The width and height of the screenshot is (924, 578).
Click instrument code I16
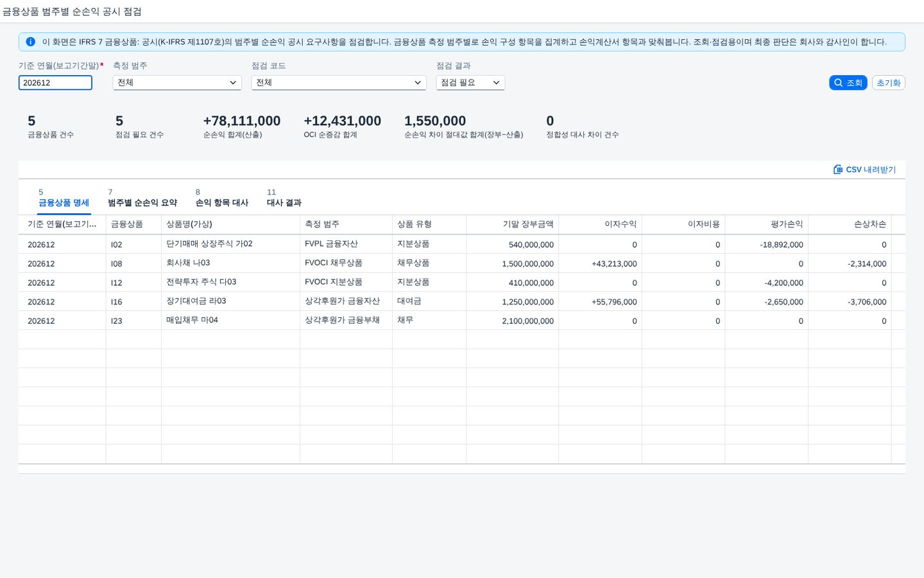pos(116,302)
